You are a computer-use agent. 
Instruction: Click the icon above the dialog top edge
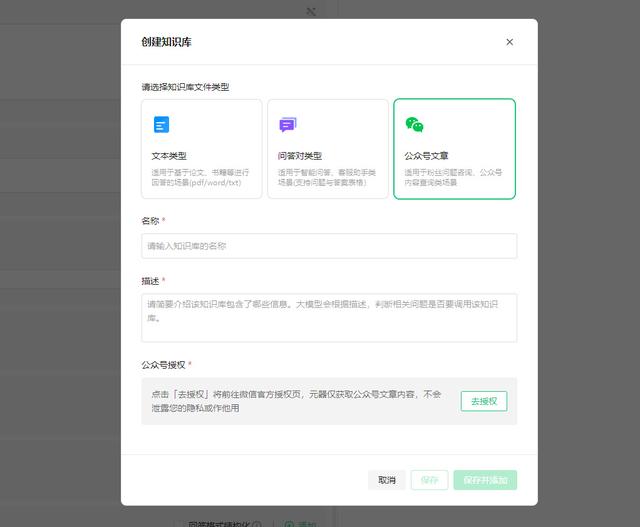[311, 11]
